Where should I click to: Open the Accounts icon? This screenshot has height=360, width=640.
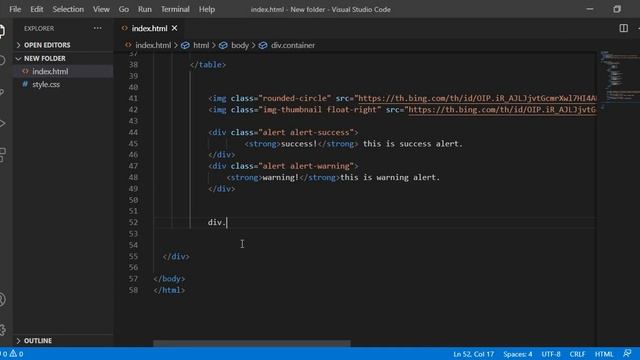point(2,300)
